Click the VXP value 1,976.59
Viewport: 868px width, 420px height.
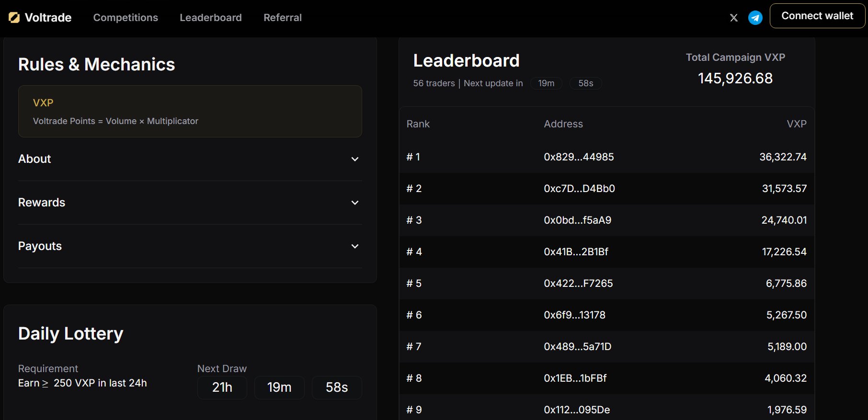[788, 410]
